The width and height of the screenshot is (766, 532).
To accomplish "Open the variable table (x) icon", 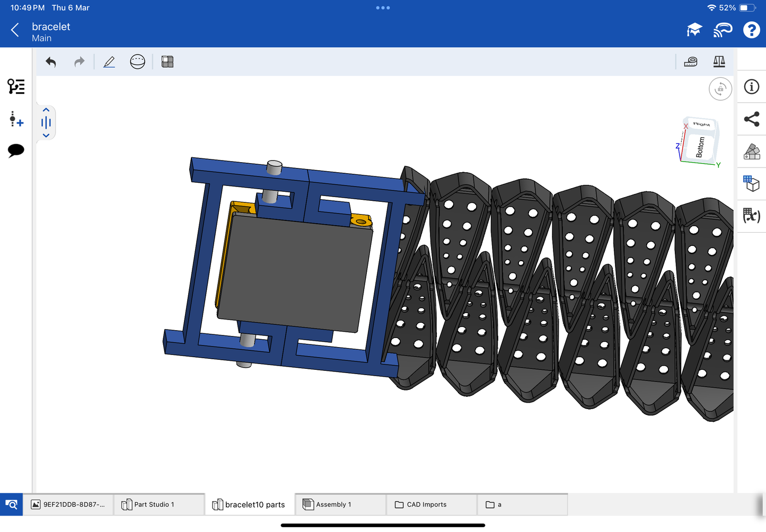I will tap(751, 216).
